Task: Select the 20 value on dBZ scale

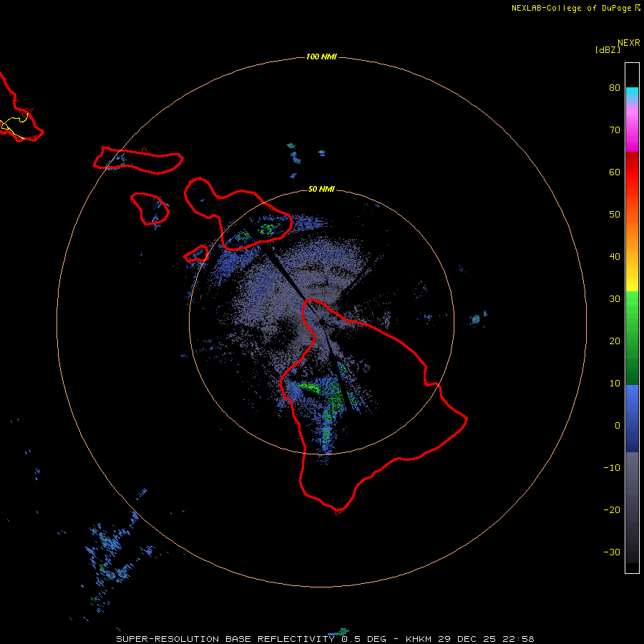Action: [615, 341]
